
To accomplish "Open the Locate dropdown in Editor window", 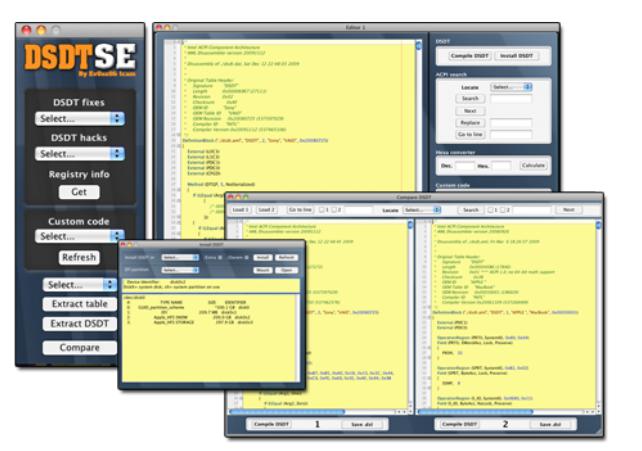I will (511, 87).
